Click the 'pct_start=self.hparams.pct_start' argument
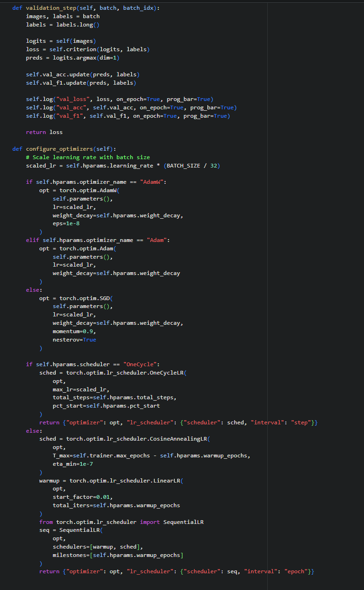This screenshot has width=364, height=590. [x=106, y=406]
